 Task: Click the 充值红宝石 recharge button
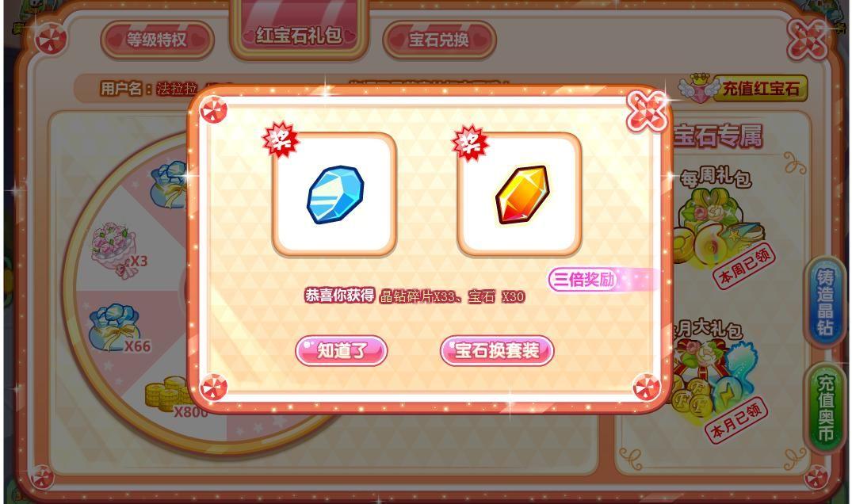[x=760, y=89]
